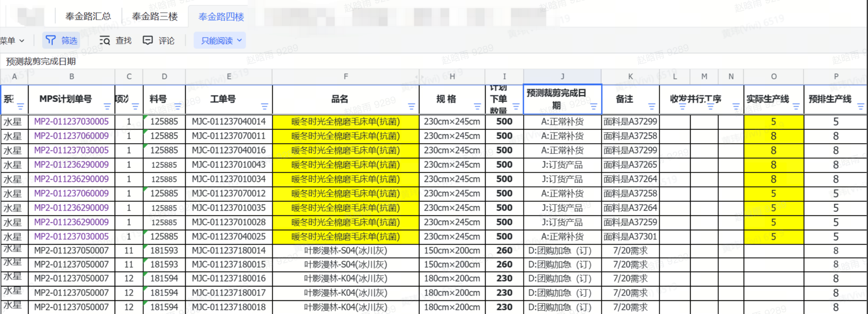
Task: Open filter icon on 品名 column
Action: 411,107
